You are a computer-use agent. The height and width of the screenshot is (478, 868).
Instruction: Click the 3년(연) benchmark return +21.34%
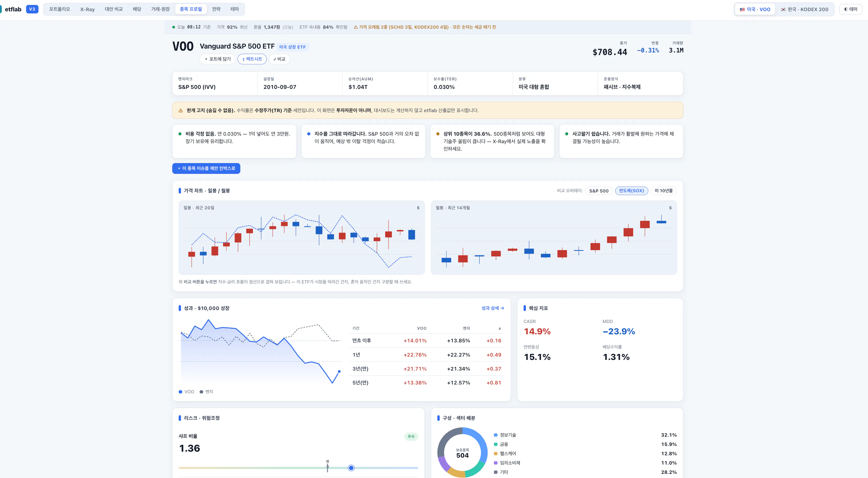(459, 369)
